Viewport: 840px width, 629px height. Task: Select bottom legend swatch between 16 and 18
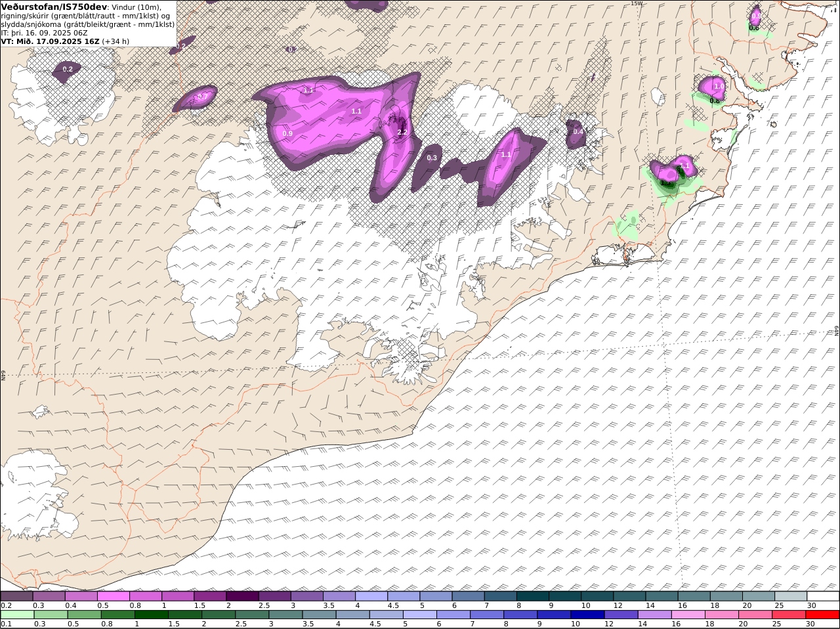pos(688,615)
